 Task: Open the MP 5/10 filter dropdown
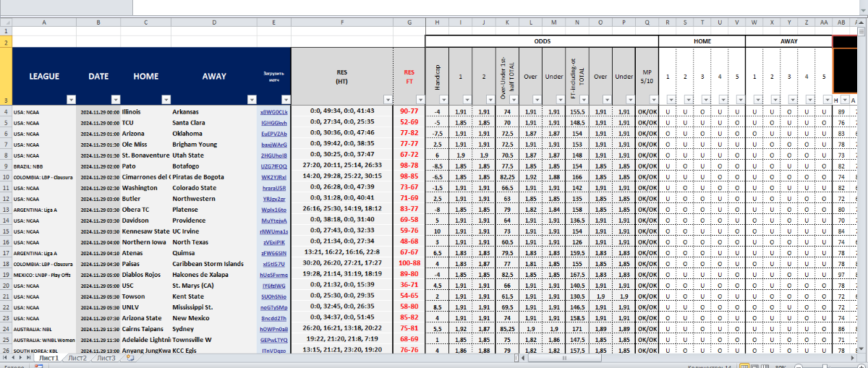652,100
